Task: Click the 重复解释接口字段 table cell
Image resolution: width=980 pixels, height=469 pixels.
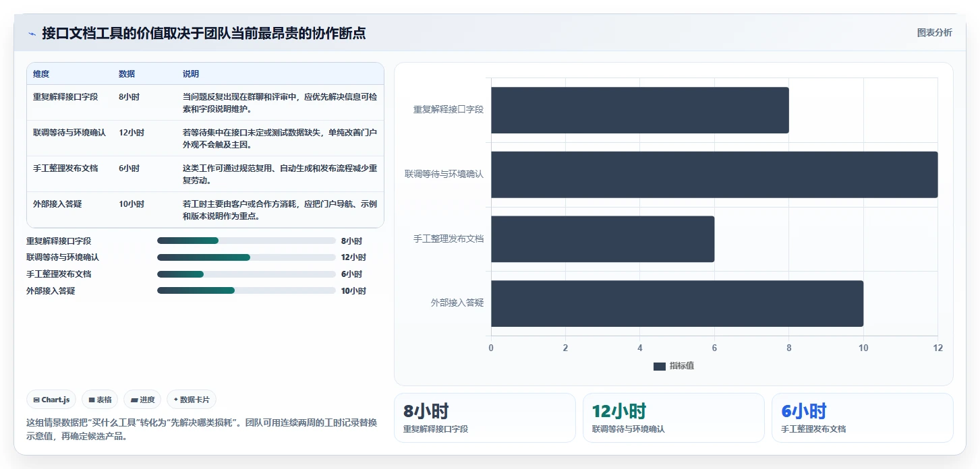Action: pyautogui.click(x=65, y=96)
